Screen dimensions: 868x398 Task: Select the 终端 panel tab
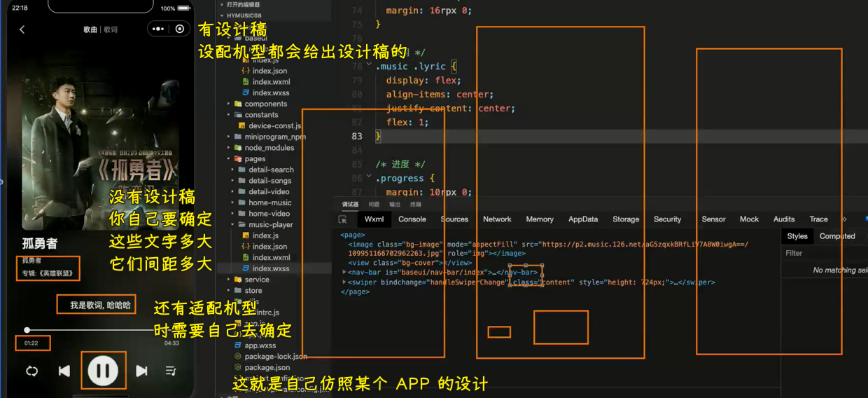tap(416, 205)
